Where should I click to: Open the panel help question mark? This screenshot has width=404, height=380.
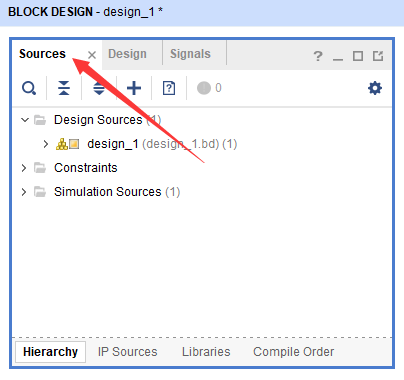pyautogui.click(x=318, y=56)
